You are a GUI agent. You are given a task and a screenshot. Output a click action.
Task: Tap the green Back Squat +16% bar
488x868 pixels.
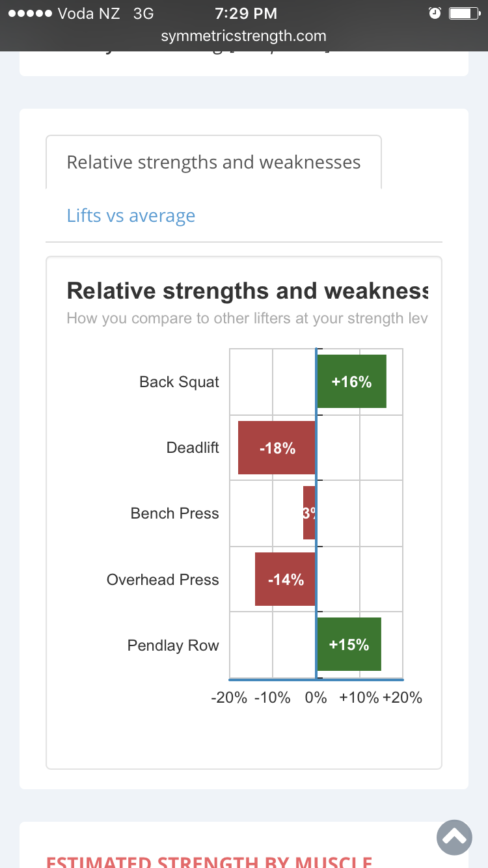[351, 382]
